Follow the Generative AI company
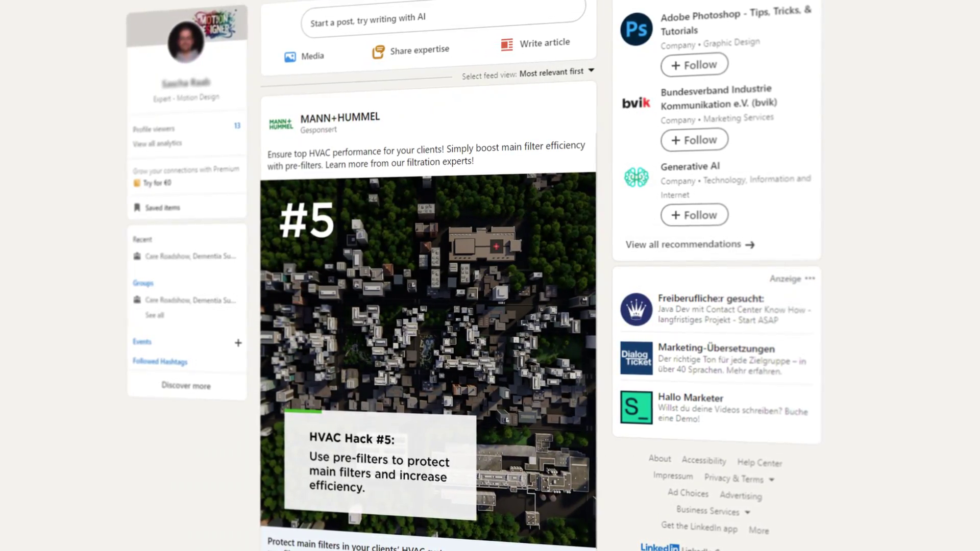Viewport: 980px width, 551px height. tap(694, 215)
